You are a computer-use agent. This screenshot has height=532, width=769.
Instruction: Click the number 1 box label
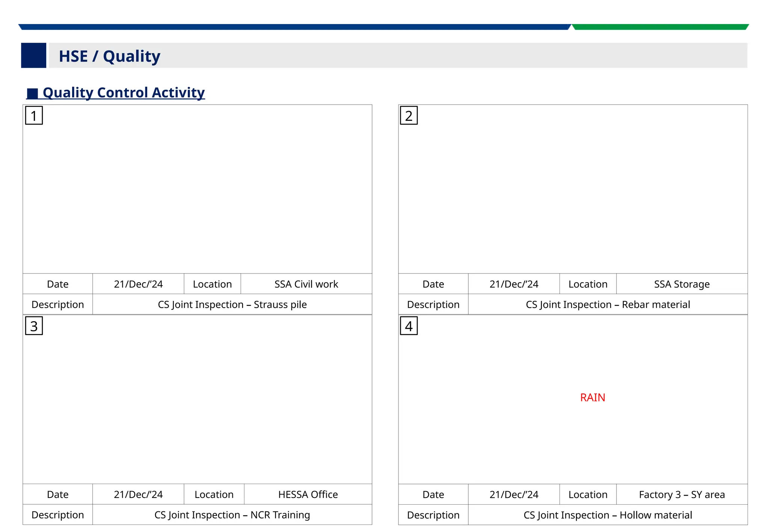[34, 116]
